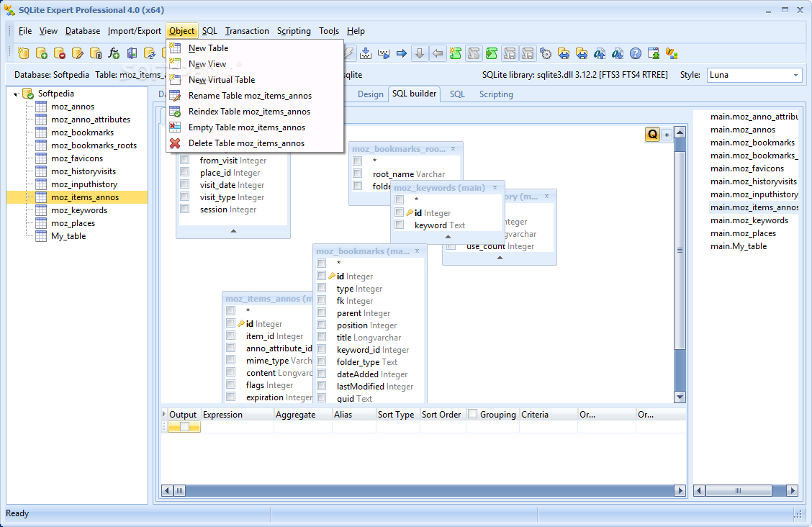Open options via the gear toolbar icon
Screen dimensions: 812x527
546,53
